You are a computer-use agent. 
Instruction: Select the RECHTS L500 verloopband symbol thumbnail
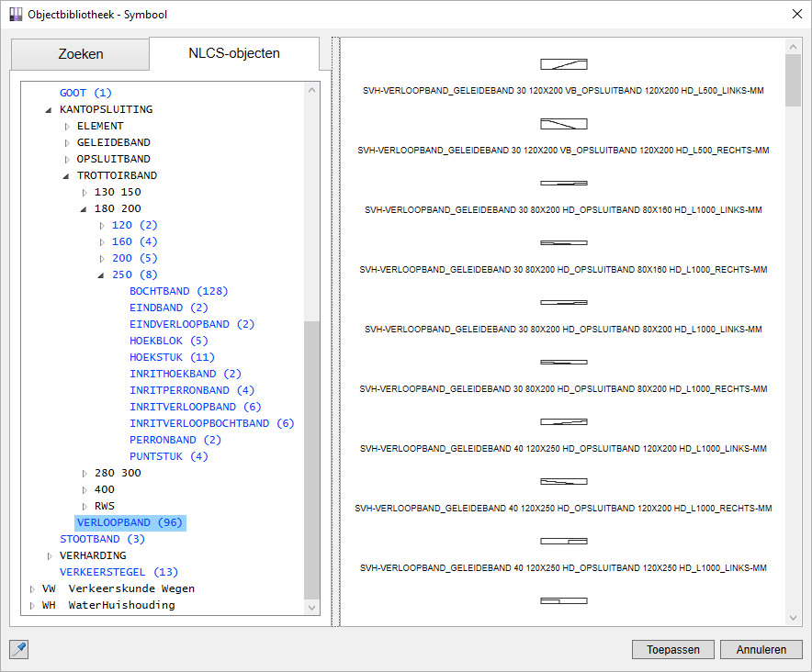(x=563, y=124)
